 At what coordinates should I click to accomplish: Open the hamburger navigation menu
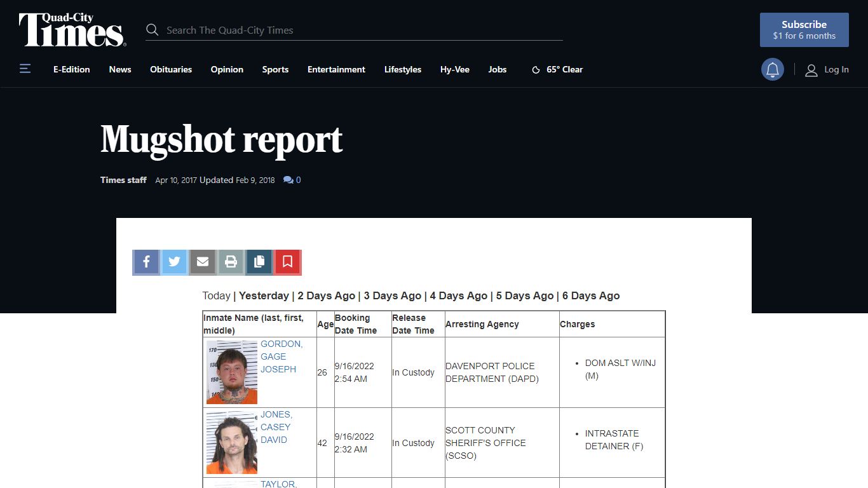[x=25, y=69]
